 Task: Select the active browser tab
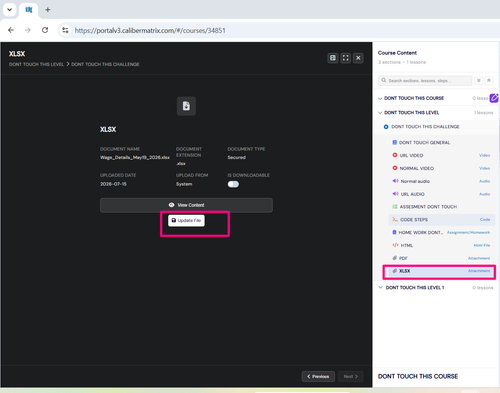29,10
